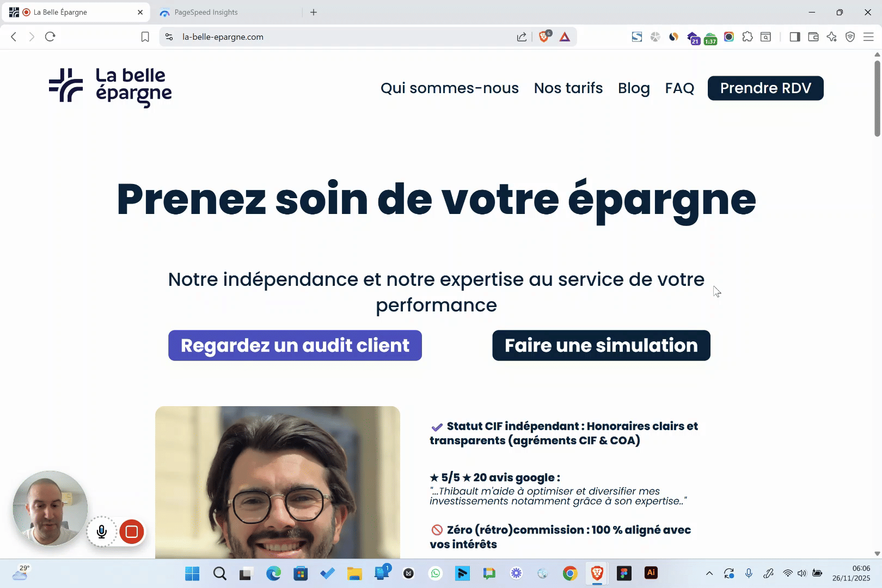View site information icon beside the URL
Viewport: 882px width, 588px height.
pos(169,37)
